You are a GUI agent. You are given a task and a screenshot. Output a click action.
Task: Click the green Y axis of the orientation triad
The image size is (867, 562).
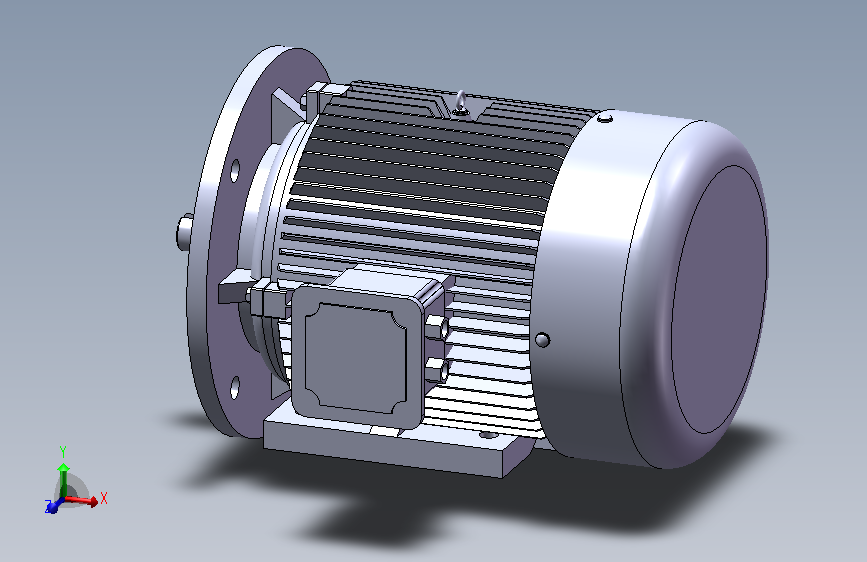(64, 480)
